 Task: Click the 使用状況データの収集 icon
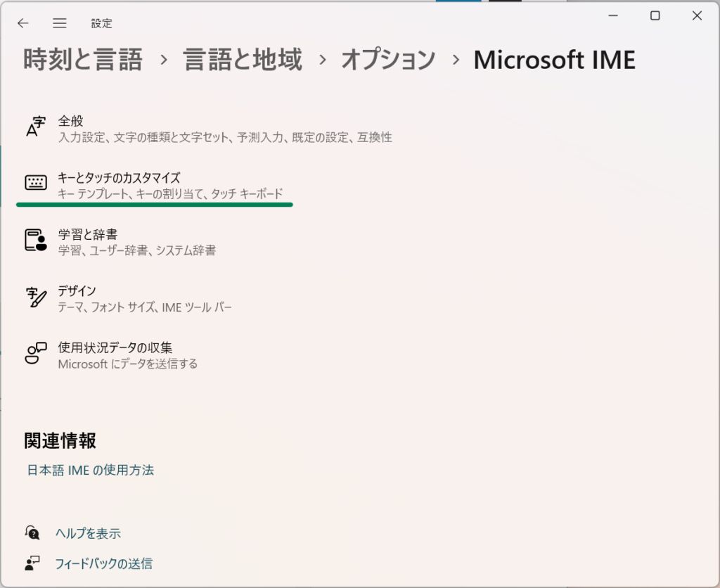tap(36, 353)
